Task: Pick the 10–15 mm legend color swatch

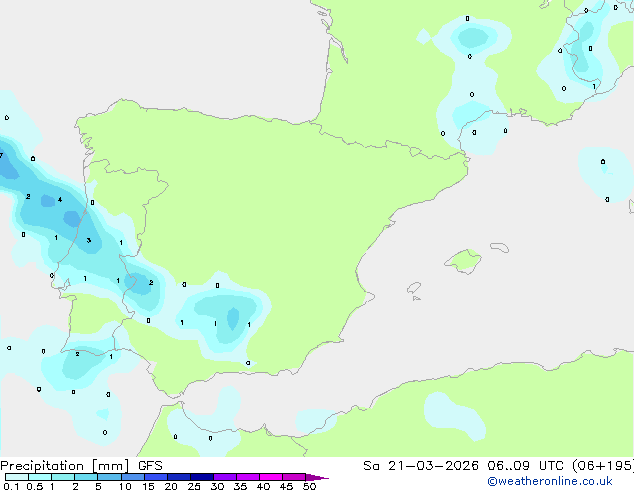Action: [132, 477]
